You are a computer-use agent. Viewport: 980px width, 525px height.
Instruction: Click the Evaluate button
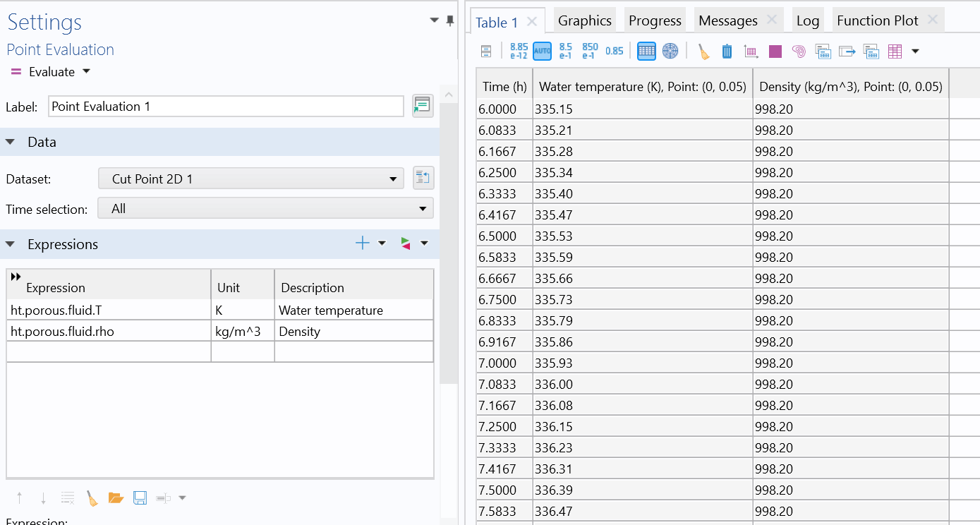(52, 72)
